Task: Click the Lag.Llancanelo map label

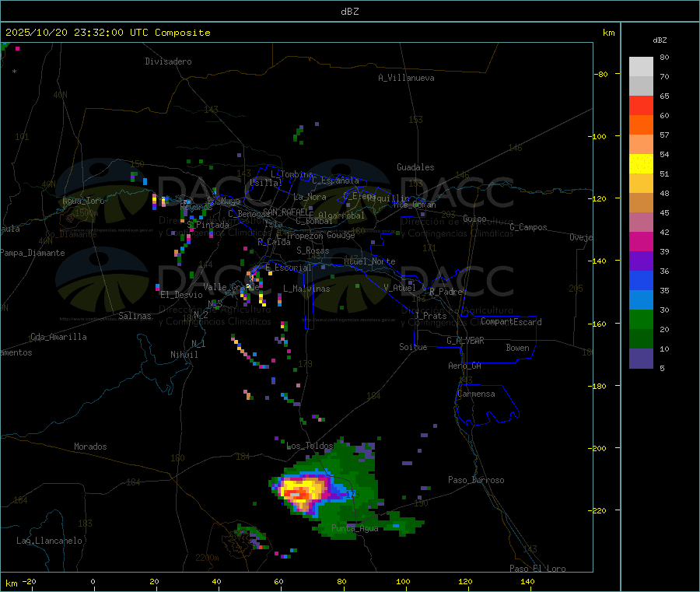Action: (49, 541)
